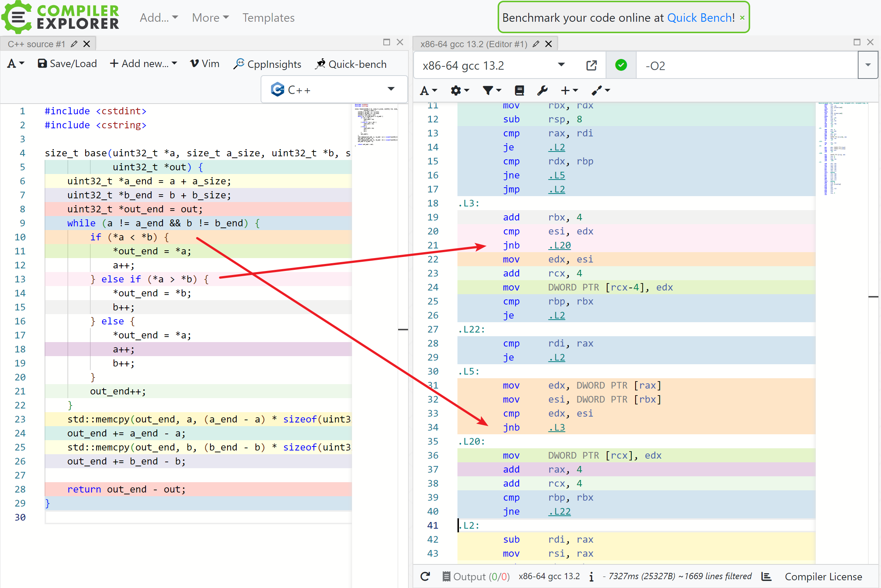The width and height of the screenshot is (881, 588).
Task: Click the Compiler License button
Action: click(x=823, y=576)
